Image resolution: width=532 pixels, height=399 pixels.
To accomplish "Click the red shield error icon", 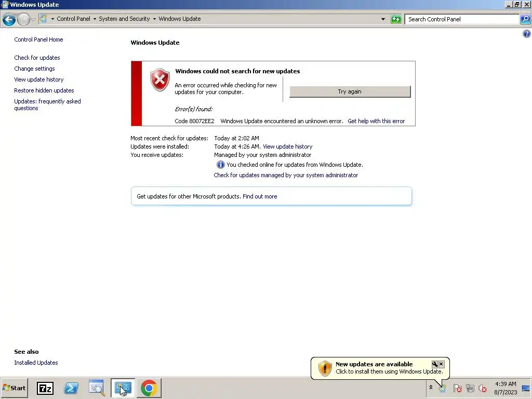I will [160, 79].
